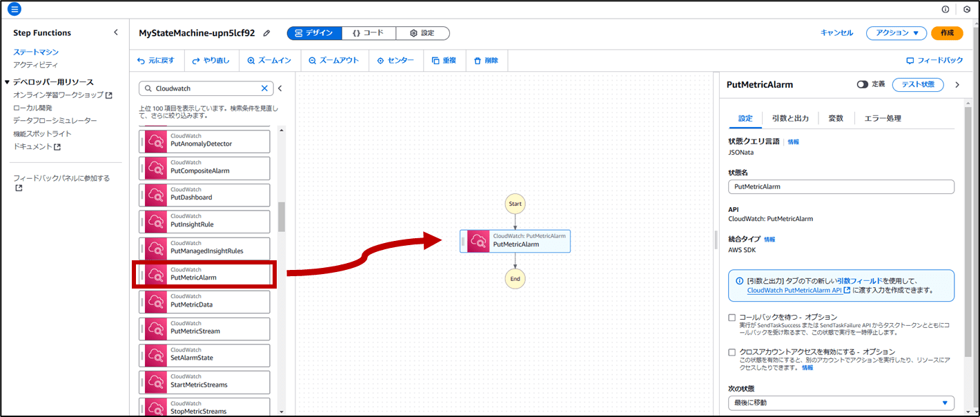Enable コールバックを待つ checkbox

[732, 318]
